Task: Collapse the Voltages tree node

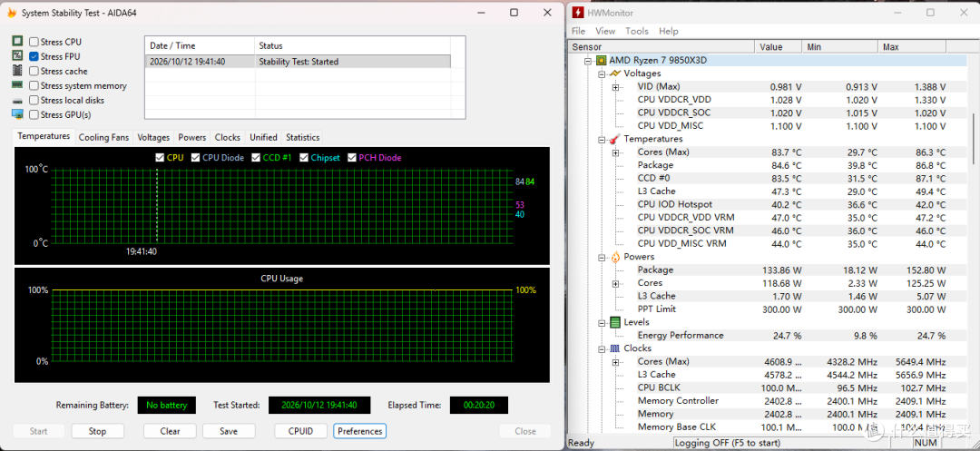Action: (602, 74)
